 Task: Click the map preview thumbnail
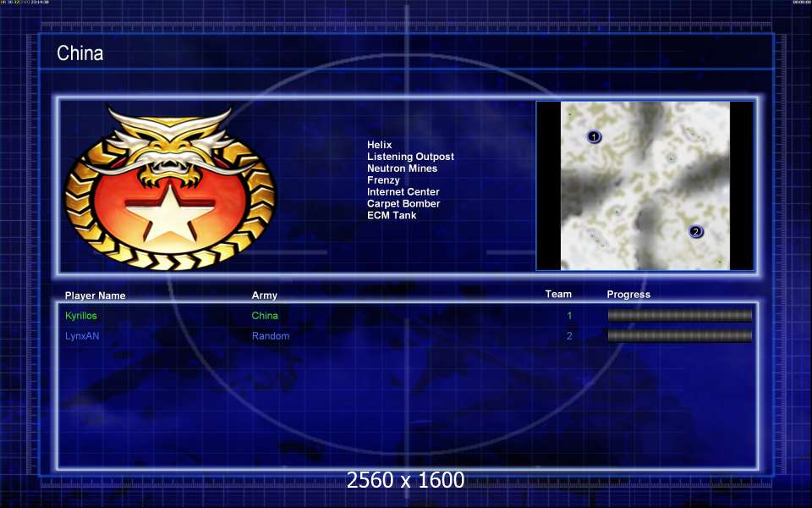tap(645, 185)
